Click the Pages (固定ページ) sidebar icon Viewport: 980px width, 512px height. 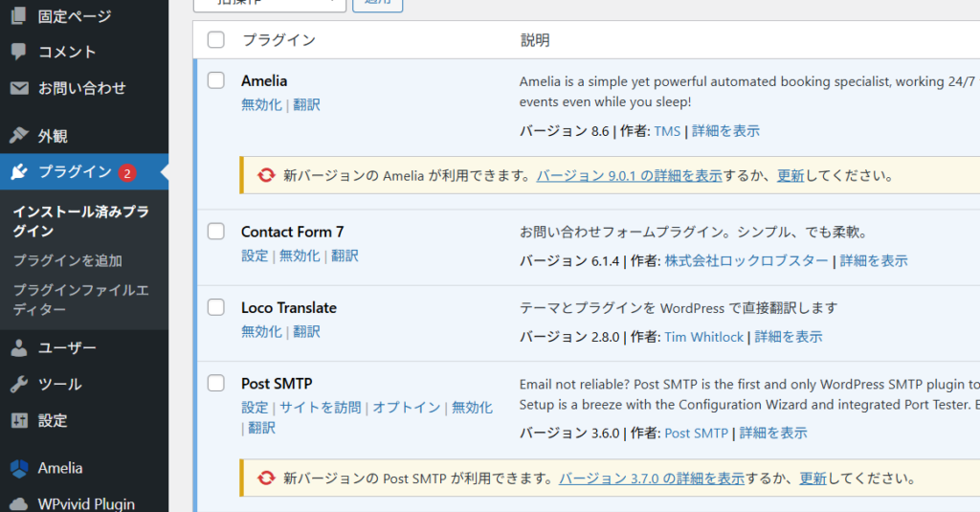click(x=19, y=16)
